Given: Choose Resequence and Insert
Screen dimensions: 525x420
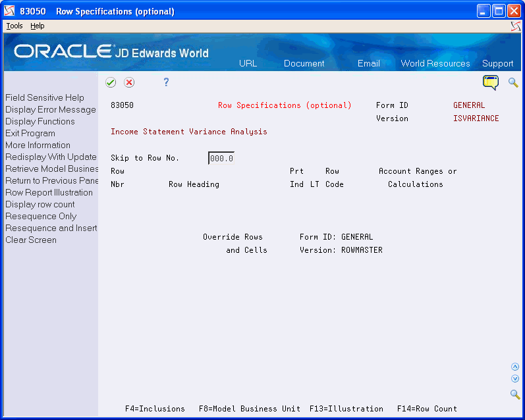Looking at the screenshot, I should (x=51, y=228).
